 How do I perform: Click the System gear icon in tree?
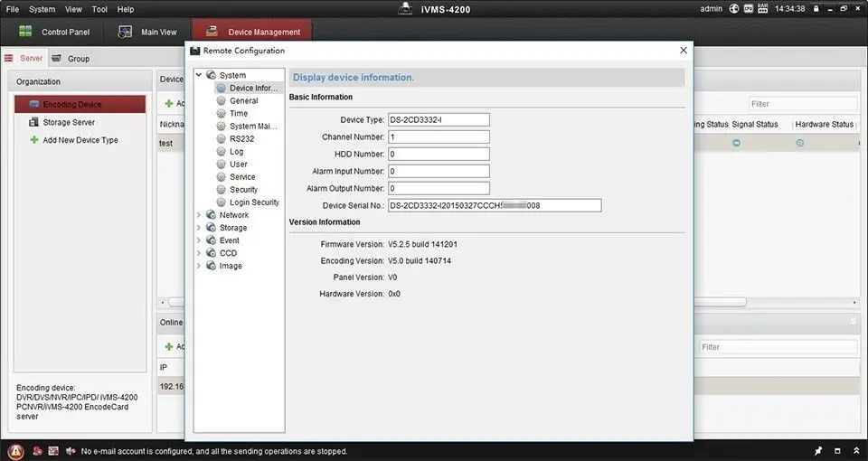[211, 75]
